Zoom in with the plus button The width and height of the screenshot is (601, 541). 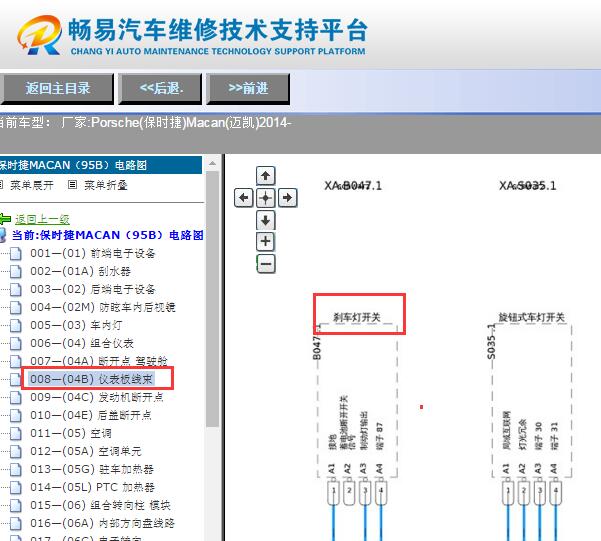(x=265, y=242)
